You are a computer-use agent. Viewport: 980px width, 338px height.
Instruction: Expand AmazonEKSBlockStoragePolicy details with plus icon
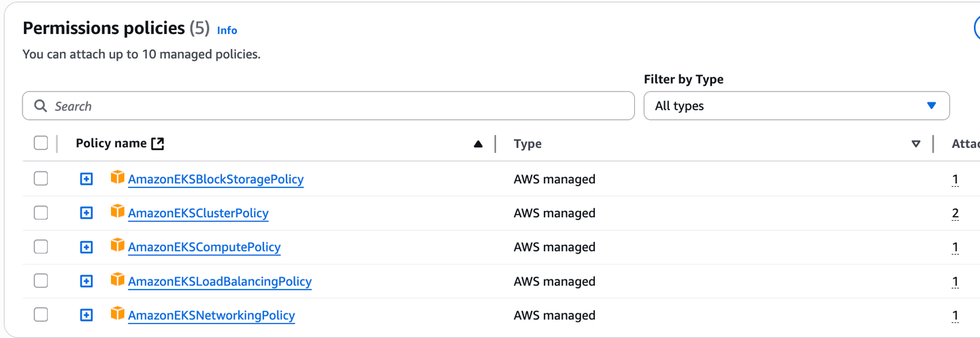[86, 179]
